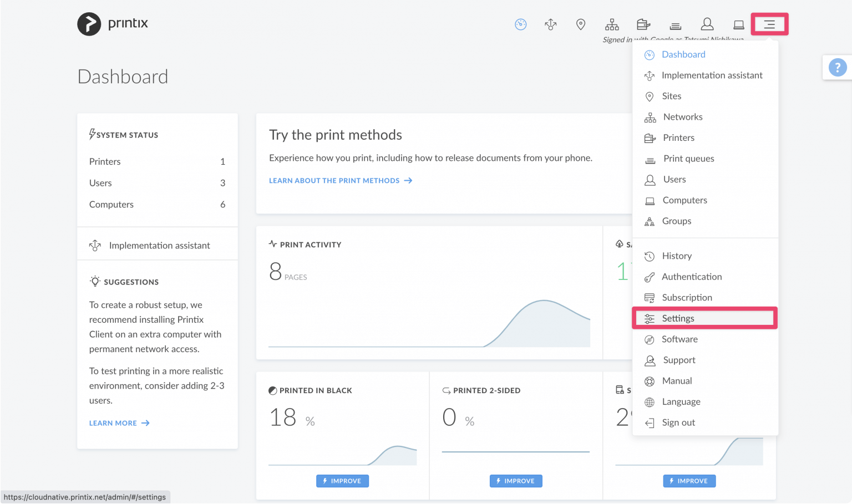Screen dimensions: 852x504
Task: Click IMPROVE under Printed in Black
Action: (342, 481)
